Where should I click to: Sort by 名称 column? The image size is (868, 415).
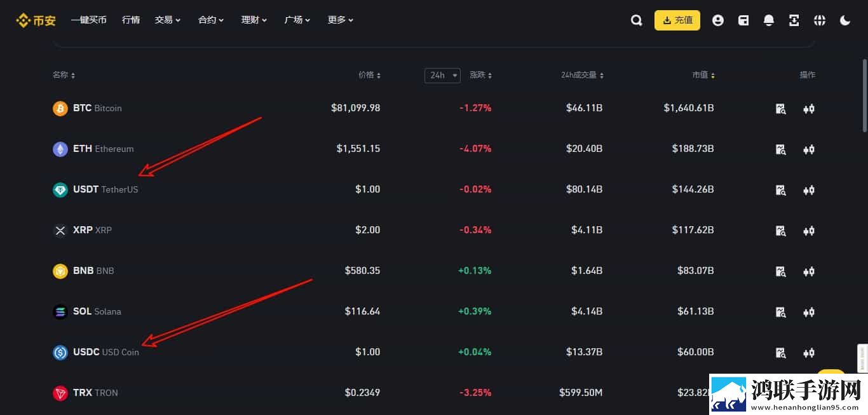coord(64,75)
